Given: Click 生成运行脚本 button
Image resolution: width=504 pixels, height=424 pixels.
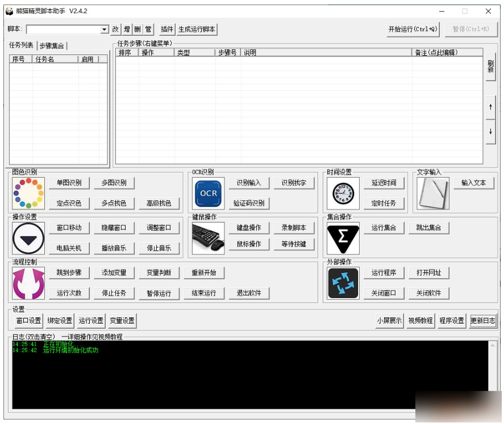Looking at the screenshot, I should [x=197, y=29].
